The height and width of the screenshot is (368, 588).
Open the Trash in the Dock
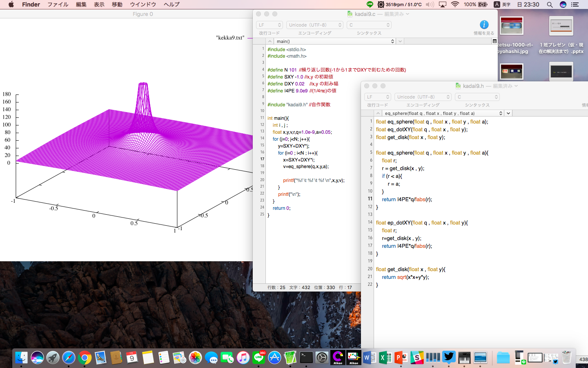click(566, 358)
